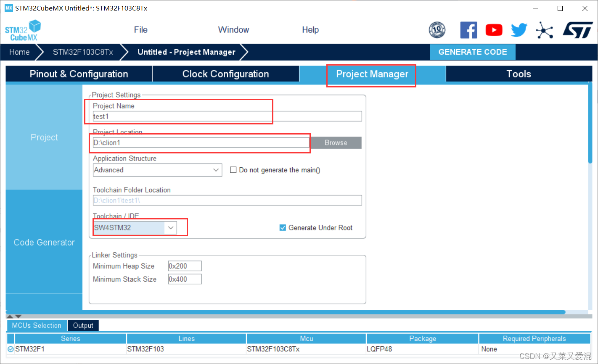Click the Minimum Heap Size field
Screen dimensions: 598x364
(185, 266)
